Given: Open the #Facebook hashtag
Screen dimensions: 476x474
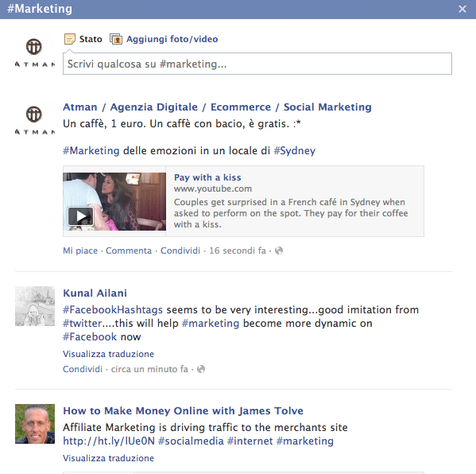Looking at the screenshot, I should (x=90, y=337).
